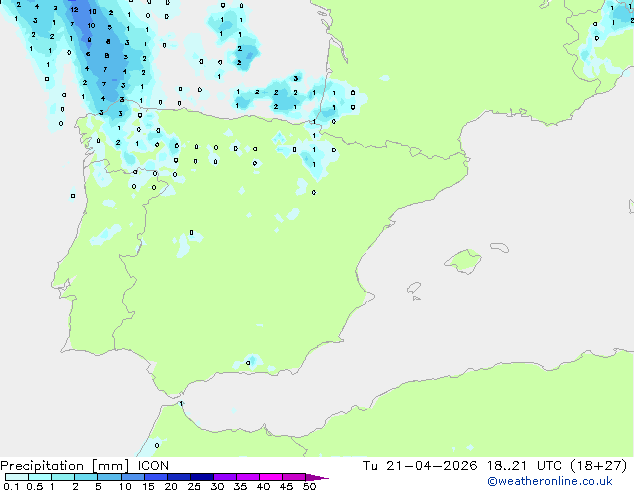Click the 'ICON' model name label
This screenshot has height=490, width=634.
(153, 466)
